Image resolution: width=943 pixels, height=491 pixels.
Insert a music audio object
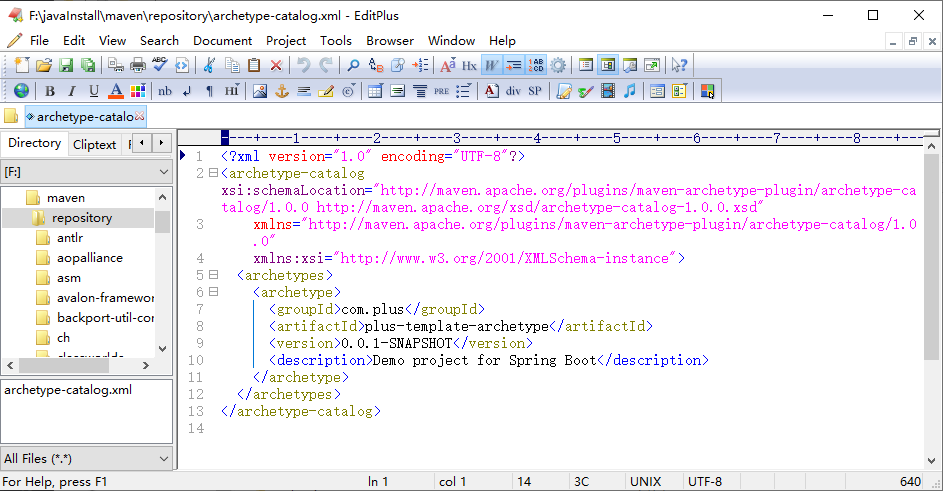(630, 91)
